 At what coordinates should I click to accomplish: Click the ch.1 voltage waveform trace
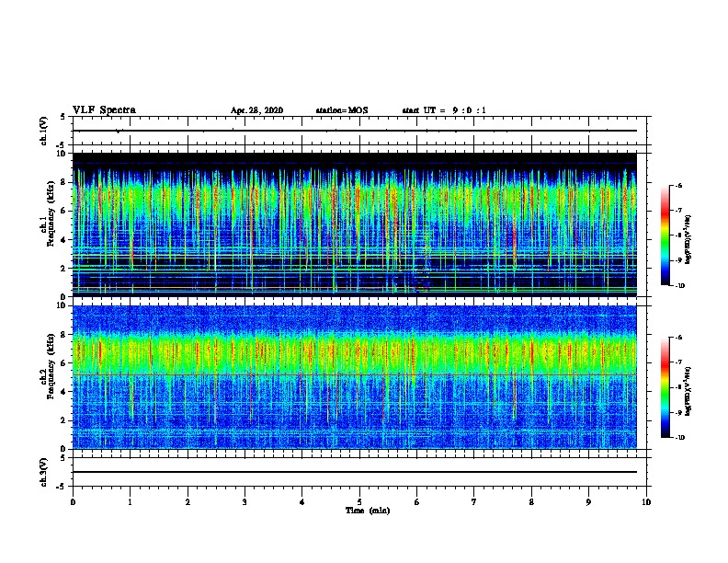point(354,131)
